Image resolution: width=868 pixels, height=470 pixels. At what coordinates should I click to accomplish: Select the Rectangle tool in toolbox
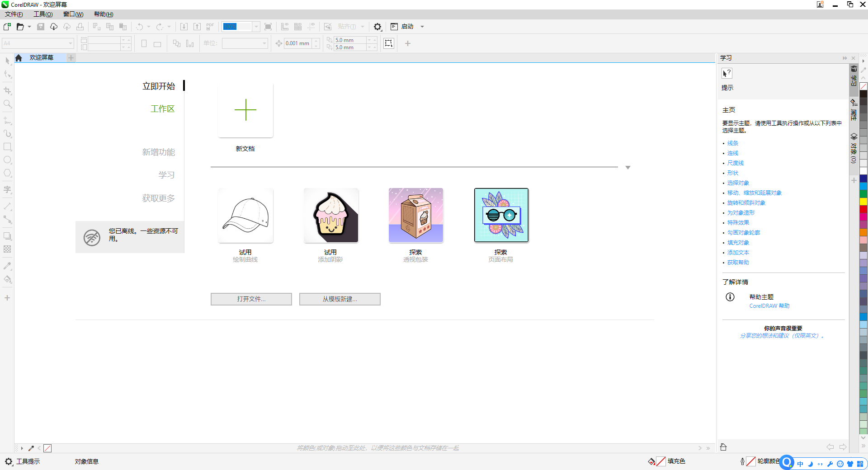pyautogui.click(x=7, y=147)
